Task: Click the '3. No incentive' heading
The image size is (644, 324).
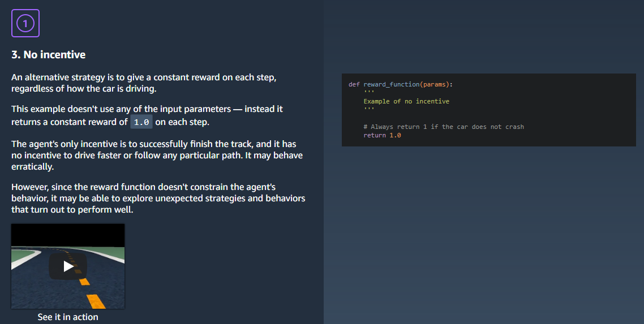Action: pos(49,54)
